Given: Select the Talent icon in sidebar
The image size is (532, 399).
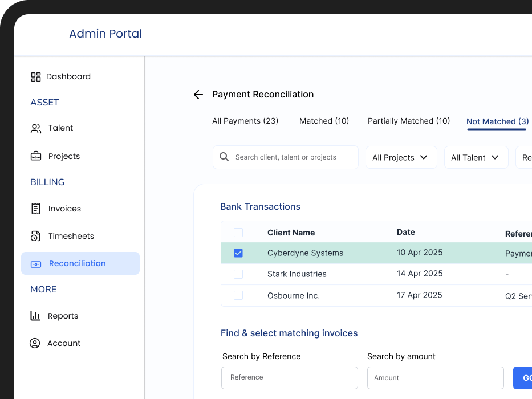Looking at the screenshot, I should 35,128.
